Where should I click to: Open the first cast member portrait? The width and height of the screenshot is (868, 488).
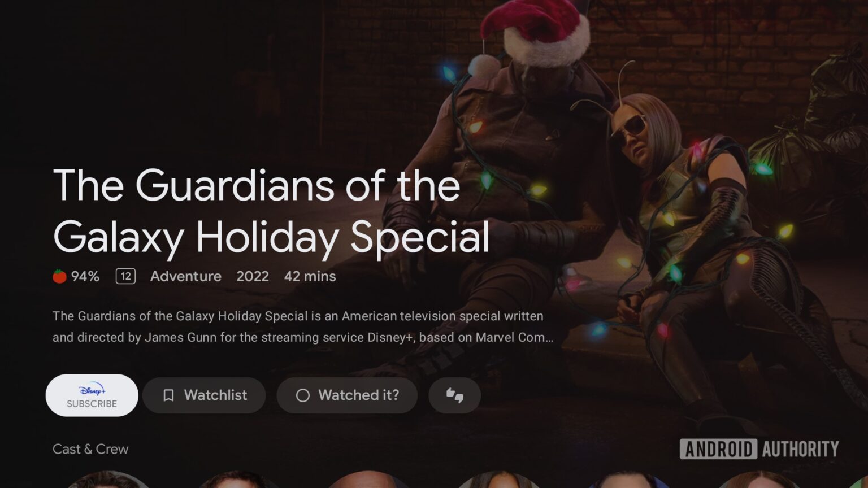tap(107, 480)
